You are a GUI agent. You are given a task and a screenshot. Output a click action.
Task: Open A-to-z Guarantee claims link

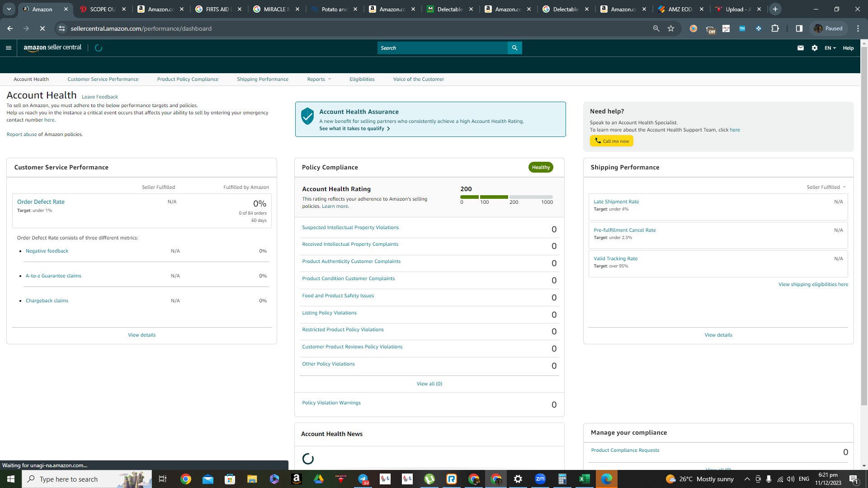coord(53,276)
